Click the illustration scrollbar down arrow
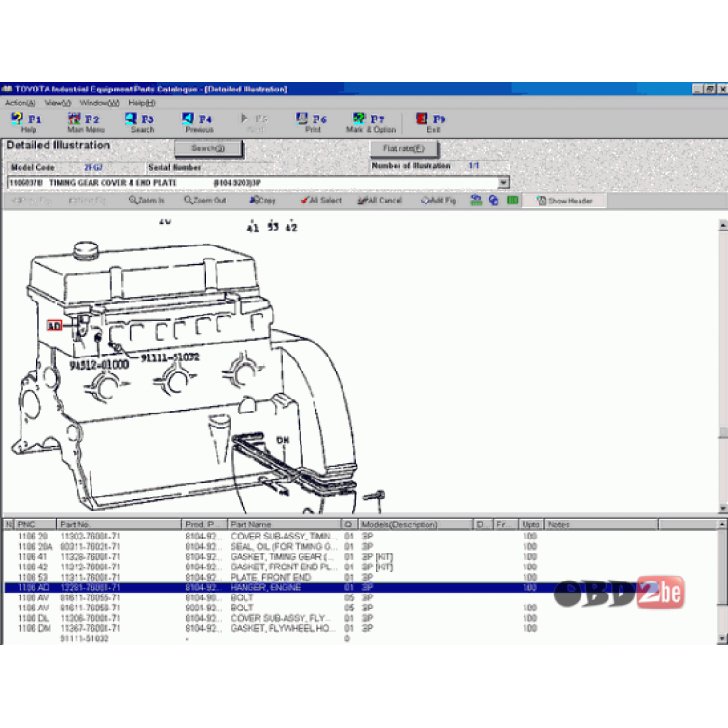The height and width of the screenshot is (728, 728). 722,508
